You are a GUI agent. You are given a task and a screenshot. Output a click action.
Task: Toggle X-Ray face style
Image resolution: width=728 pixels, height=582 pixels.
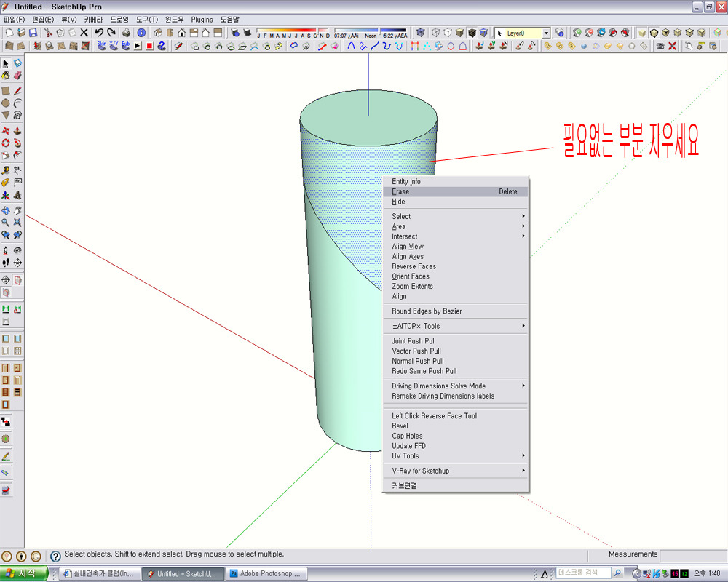click(421, 33)
